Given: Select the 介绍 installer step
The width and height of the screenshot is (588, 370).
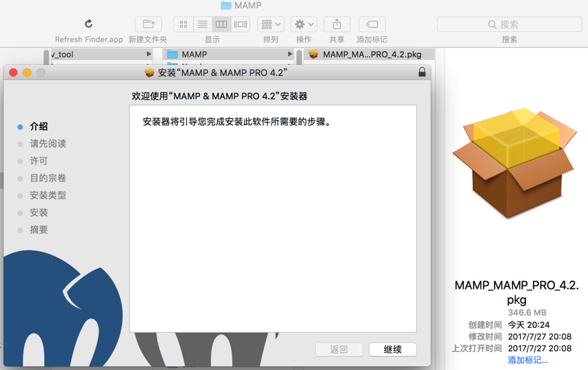Looking at the screenshot, I should [x=39, y=126].
